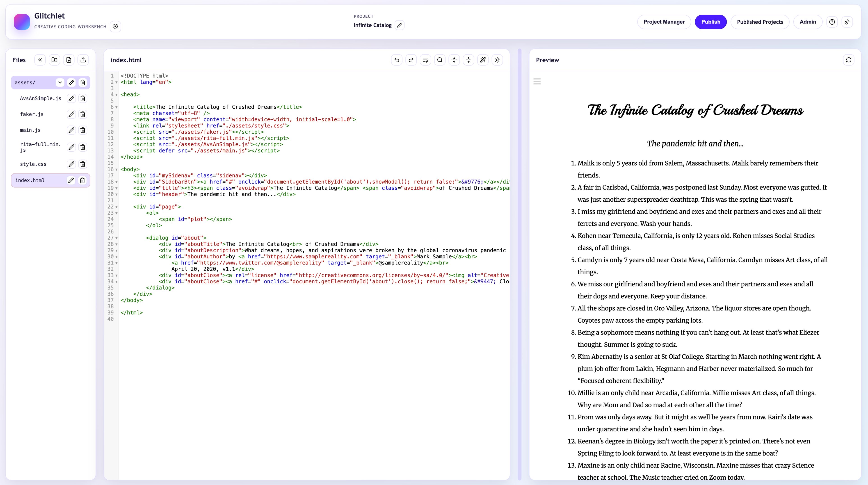
Task: Create a new folder in the Files panel
Action: pos(54,60)
